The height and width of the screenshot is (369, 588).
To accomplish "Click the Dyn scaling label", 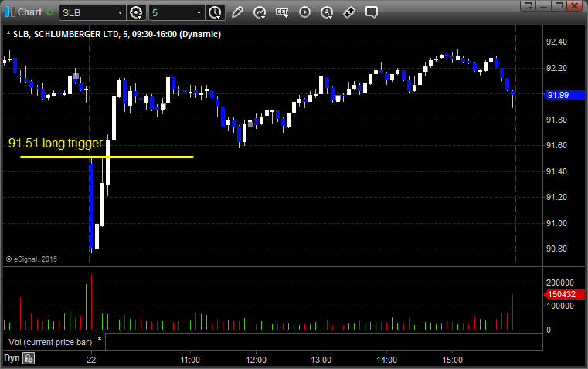I will pos(12,358).
